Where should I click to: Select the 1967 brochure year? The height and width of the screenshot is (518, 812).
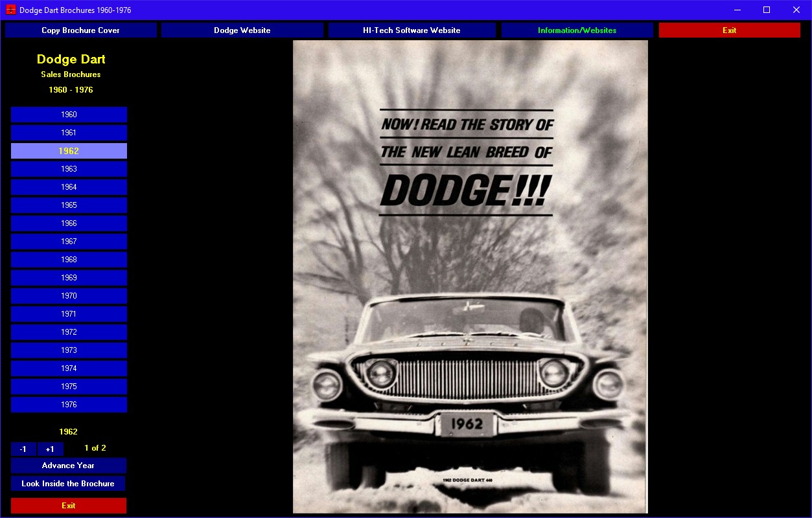(69, 242)
